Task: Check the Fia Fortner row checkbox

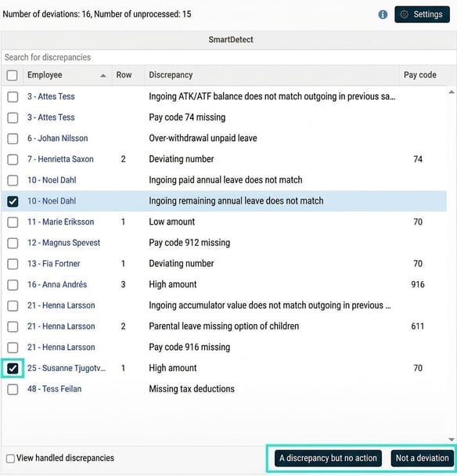Action: coord(13,264)
